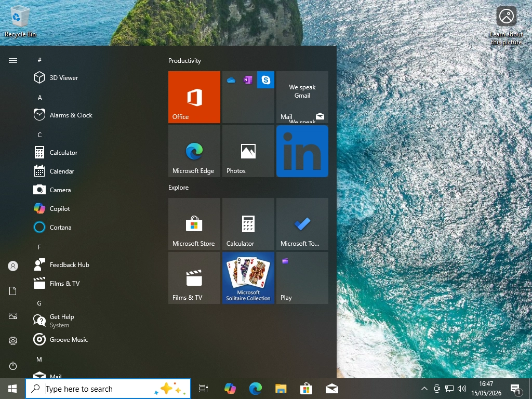Open the Photos tile
The image size is (532, 399).
tap(248, 151)
